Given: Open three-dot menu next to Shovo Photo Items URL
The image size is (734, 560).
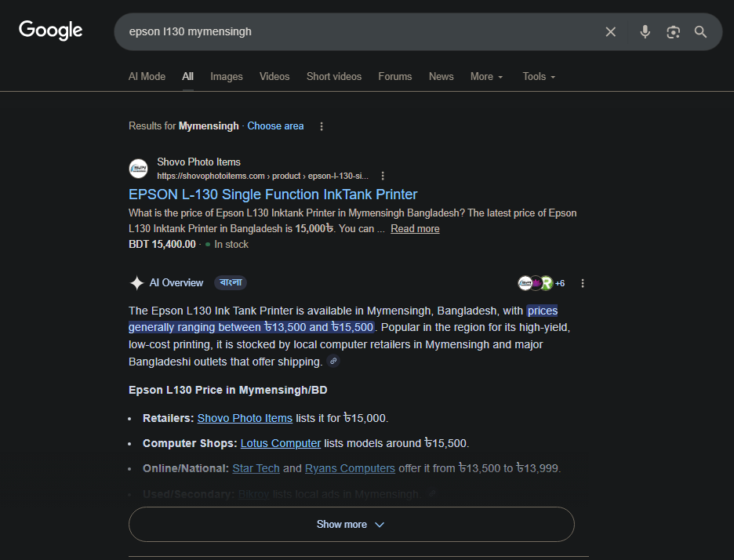Looking at the screenshot, I should tap(383, 176).
